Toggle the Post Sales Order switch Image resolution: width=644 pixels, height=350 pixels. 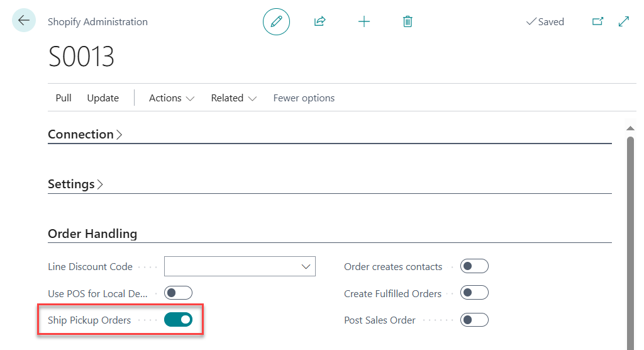click(x=474, y=320)
